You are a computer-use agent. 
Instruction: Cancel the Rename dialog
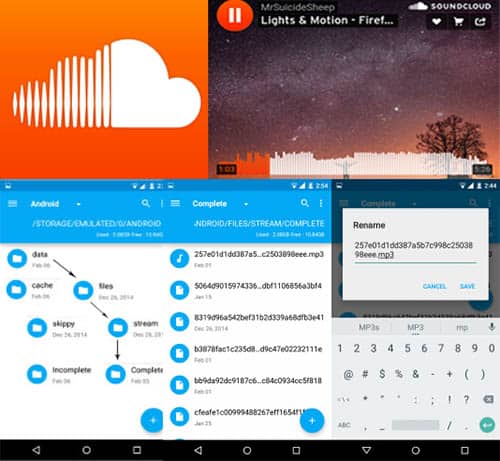[434, 286]
